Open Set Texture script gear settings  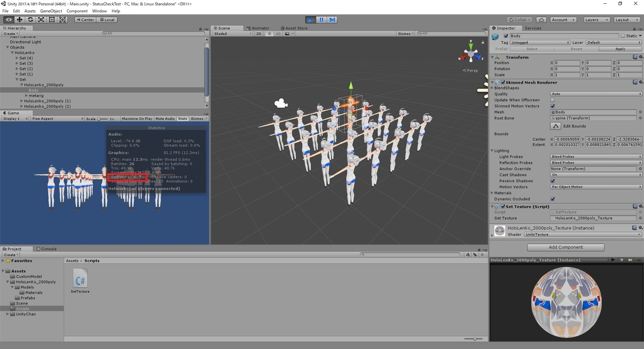640,206
